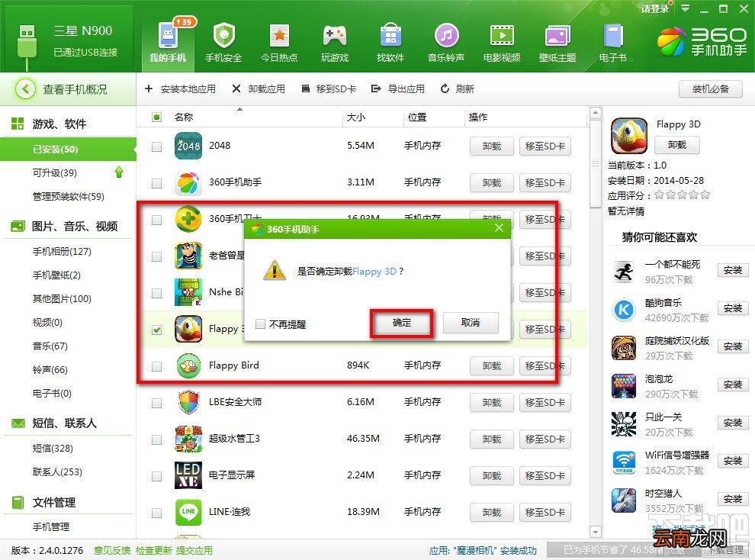Uninstall Flappy 3D from details panel
The height and width of the screenshot is (560, 755).
pos(677,145)
